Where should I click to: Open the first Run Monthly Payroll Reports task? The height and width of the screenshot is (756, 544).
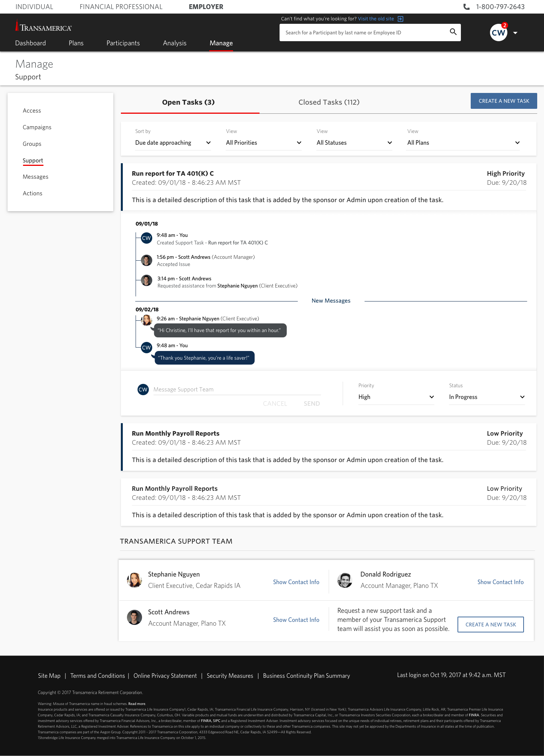point(329,447)
